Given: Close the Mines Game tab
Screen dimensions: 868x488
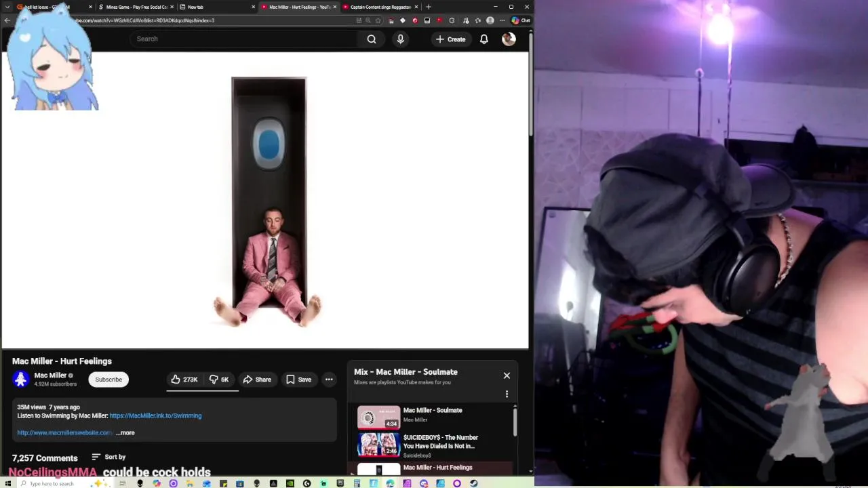Looking at the screenshot, I should point(172,7).
